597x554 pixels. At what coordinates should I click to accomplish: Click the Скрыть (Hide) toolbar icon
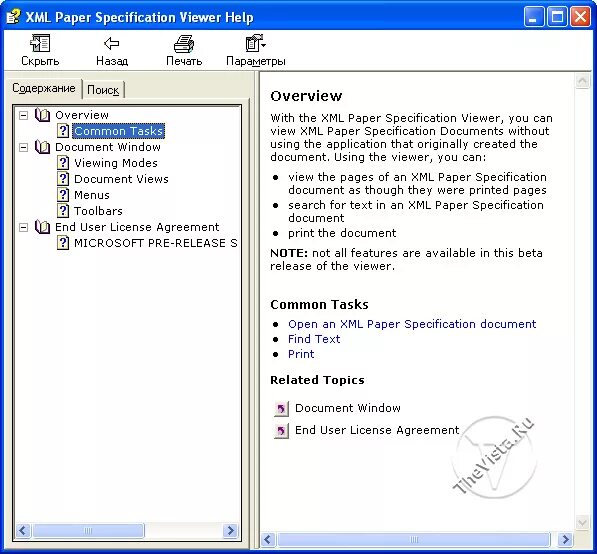[40, 43]
